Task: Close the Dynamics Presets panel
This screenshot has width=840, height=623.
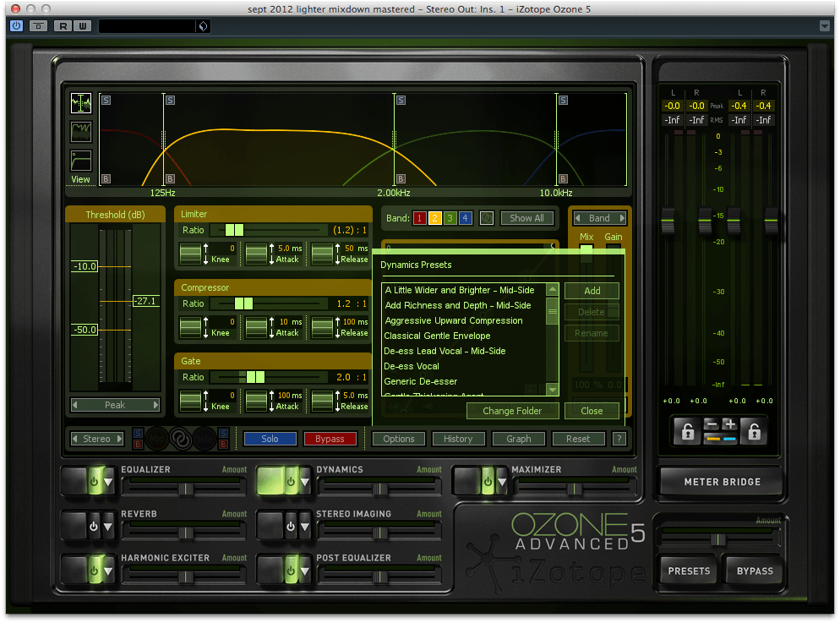Action: click(592, 411)
